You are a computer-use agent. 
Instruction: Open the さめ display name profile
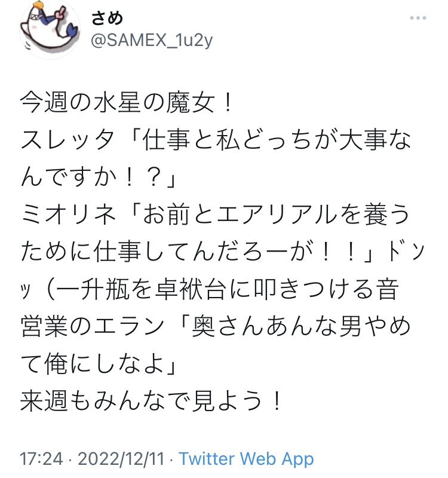[x=107, y=18]
